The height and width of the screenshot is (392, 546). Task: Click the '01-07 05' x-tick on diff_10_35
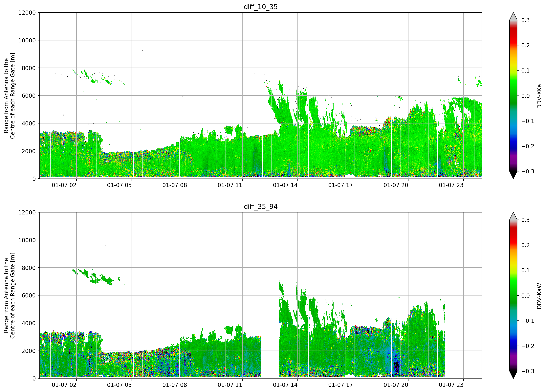pos(120,185)
